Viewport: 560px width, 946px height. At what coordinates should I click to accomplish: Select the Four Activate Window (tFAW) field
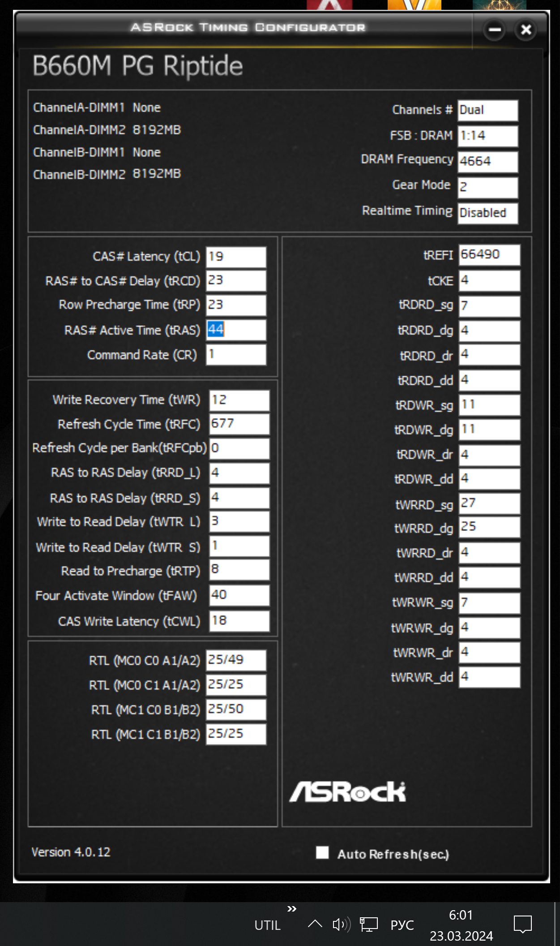pos(239,596)
